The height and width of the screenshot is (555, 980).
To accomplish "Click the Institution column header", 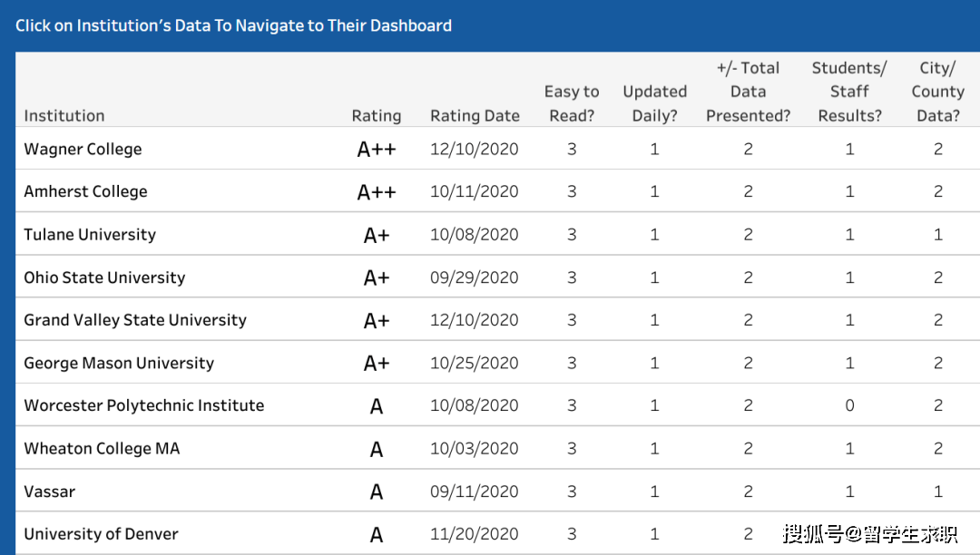I will point(64,115).
